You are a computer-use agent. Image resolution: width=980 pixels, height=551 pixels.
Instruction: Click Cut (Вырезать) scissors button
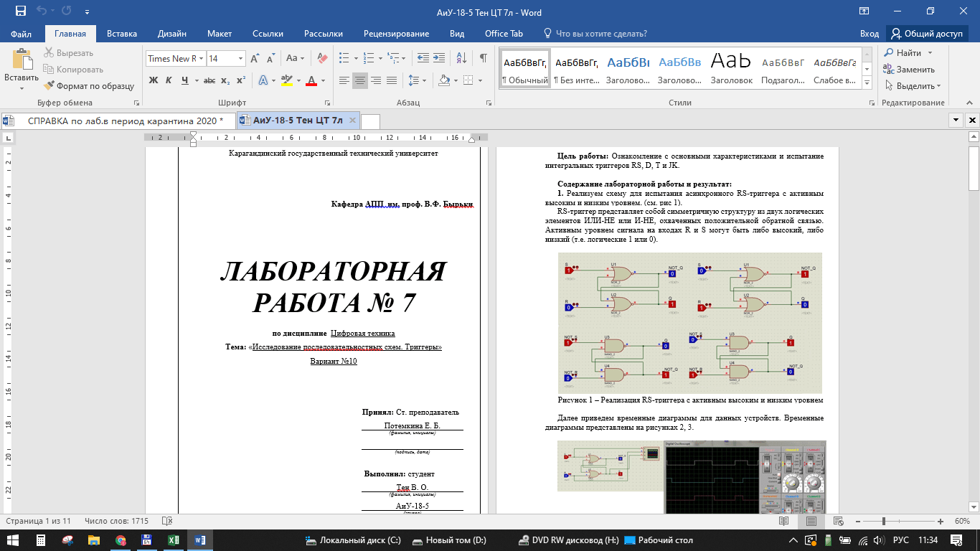click(69, 53)
